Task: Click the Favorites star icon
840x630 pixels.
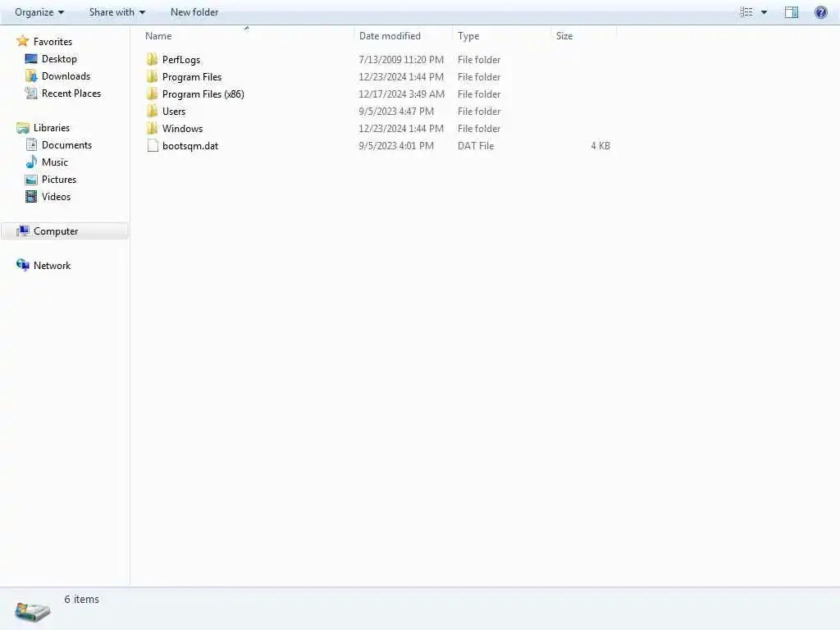Action: 22,41
